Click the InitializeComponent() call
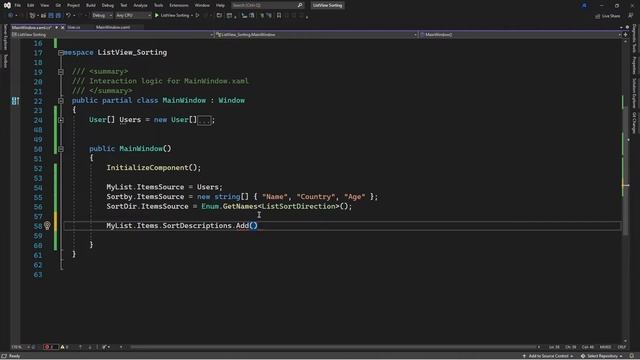 [154, 168]
